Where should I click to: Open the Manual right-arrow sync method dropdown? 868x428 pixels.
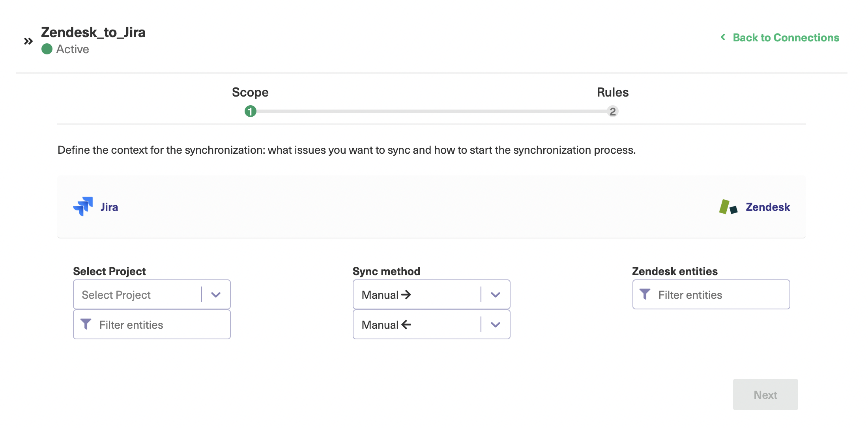coord(431,294)
